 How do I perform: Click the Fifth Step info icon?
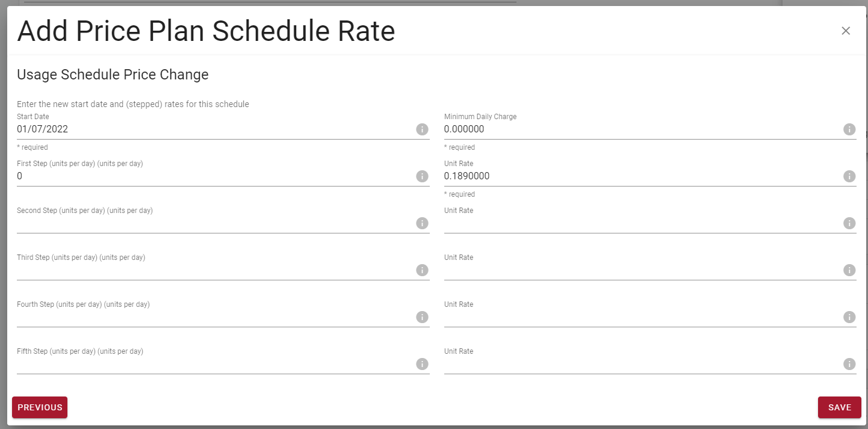(x=422, y=364)
